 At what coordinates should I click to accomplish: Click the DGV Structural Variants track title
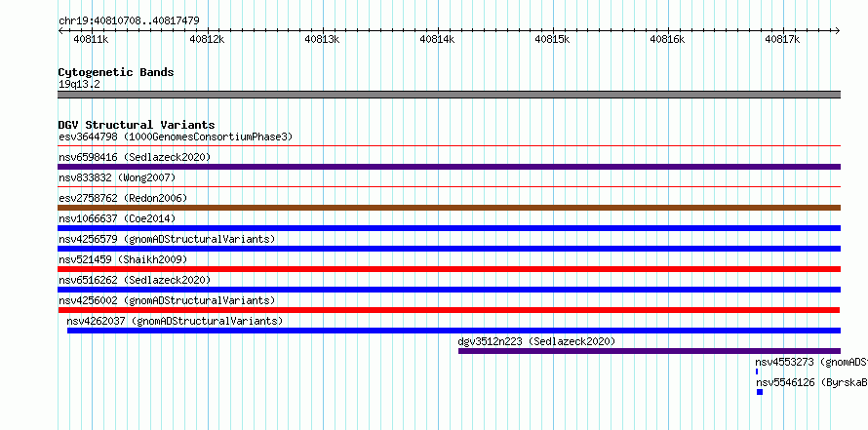tap(137, 125)
